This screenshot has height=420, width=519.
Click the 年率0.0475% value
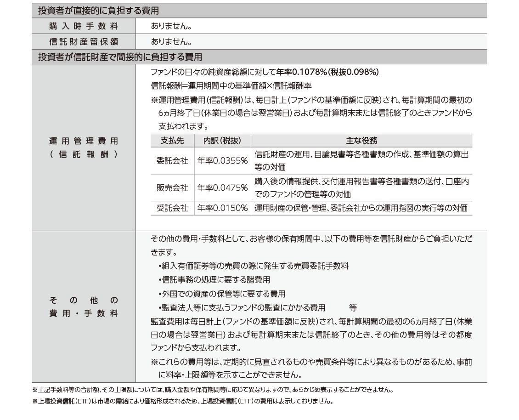click(x=222, y=188)
